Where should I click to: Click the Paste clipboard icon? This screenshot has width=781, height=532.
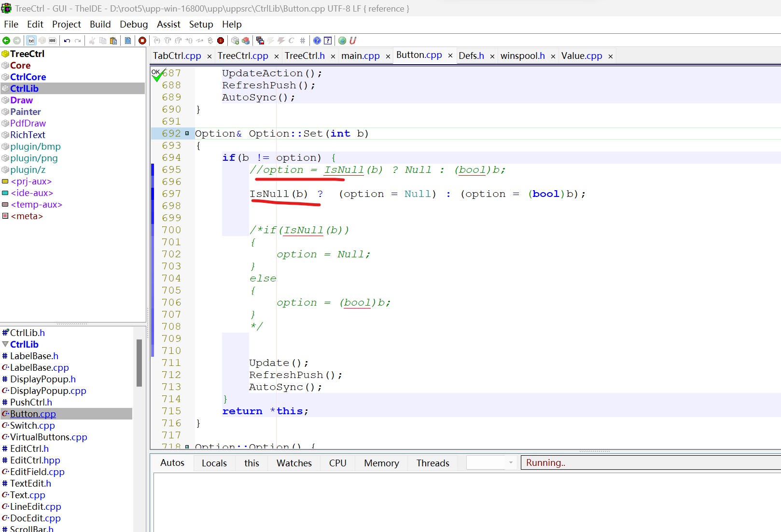[x=113, y=41]
